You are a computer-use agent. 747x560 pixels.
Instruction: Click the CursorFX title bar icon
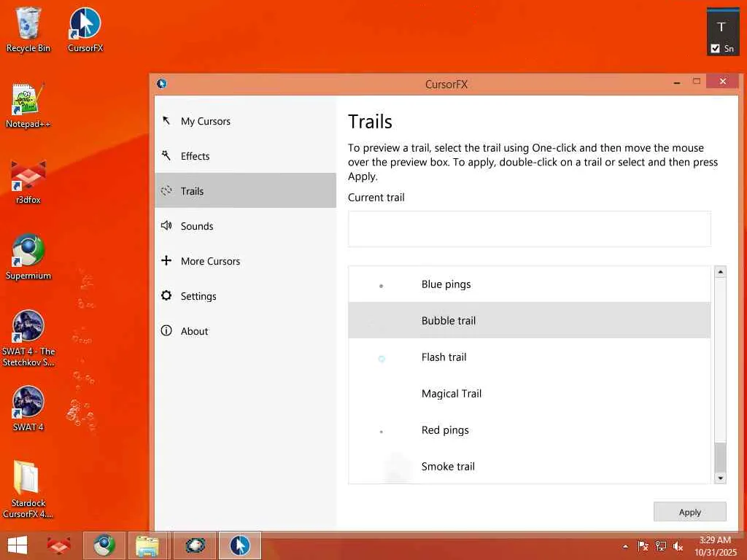click(161, 84)
